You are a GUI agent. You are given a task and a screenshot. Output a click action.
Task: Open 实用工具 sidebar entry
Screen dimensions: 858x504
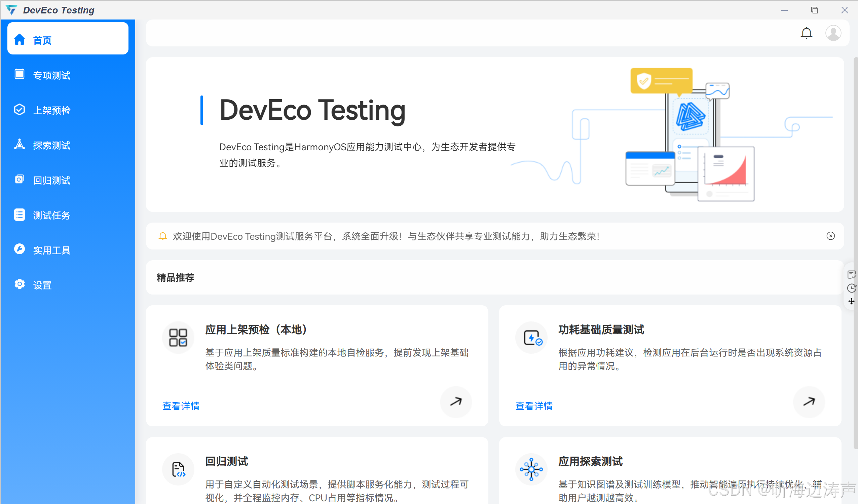68,250
